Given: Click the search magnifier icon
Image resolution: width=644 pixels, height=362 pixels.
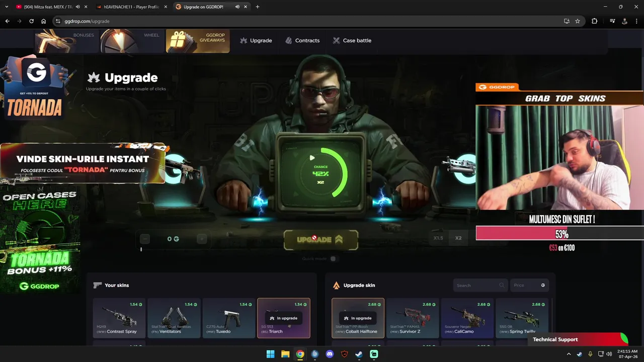Looking at the screenshot, I should [502, 285].
